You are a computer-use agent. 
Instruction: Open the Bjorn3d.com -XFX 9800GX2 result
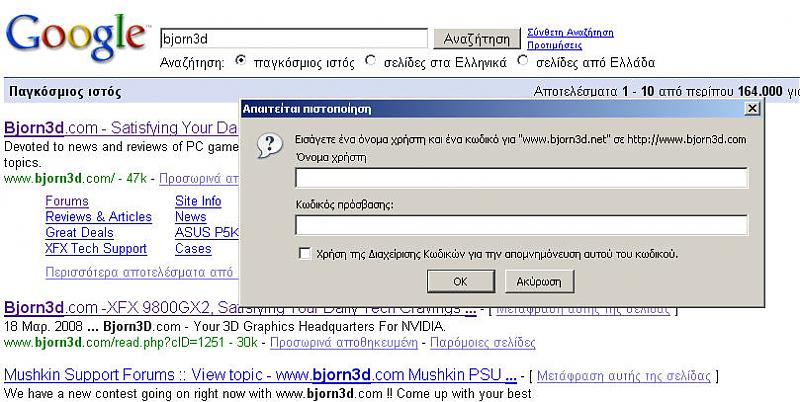240,308
